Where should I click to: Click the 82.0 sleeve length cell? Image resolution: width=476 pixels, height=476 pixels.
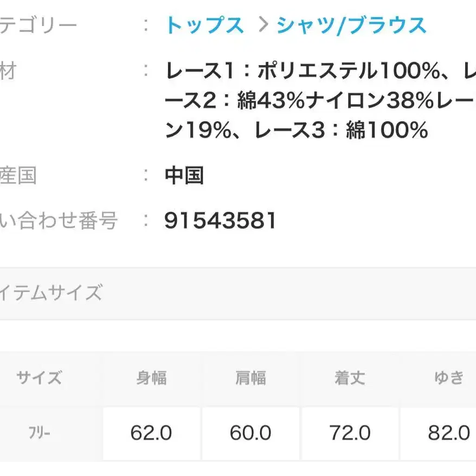point(449,433)
